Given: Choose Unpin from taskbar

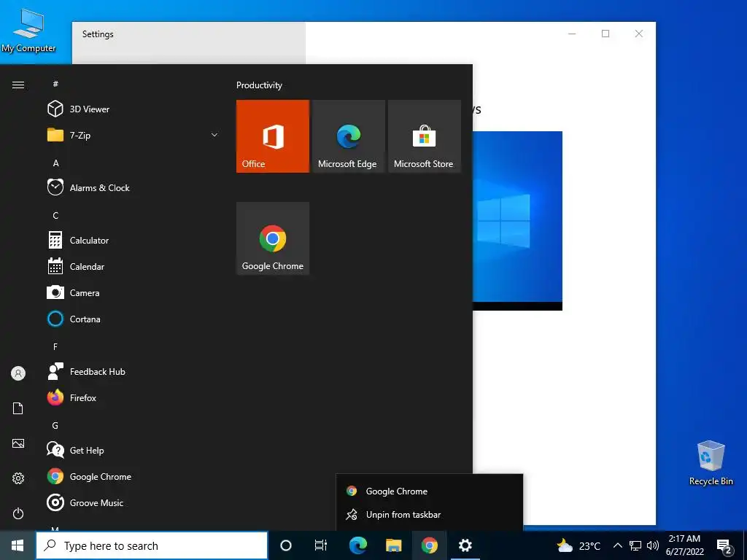Looking at the screenshot, I should coord(429,515).
